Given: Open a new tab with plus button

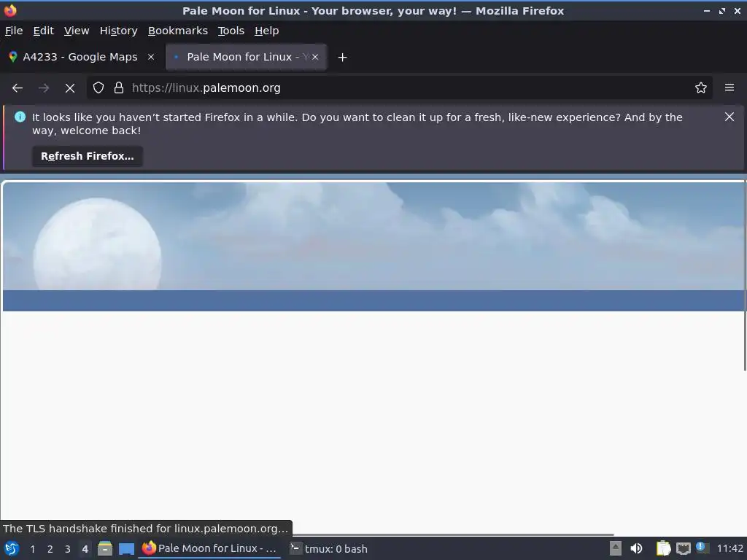Looking at the screenshot, I should [342, 57].
